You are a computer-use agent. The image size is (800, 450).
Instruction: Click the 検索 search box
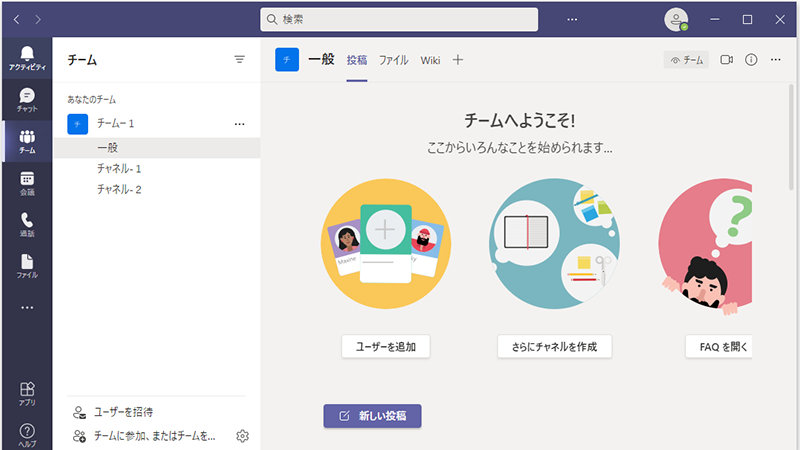399,19
